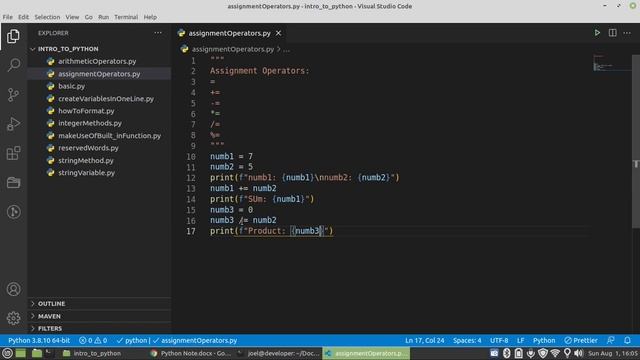Click the python linter check status item
This screenshot has height=360, width=640.
click(132, 340)
